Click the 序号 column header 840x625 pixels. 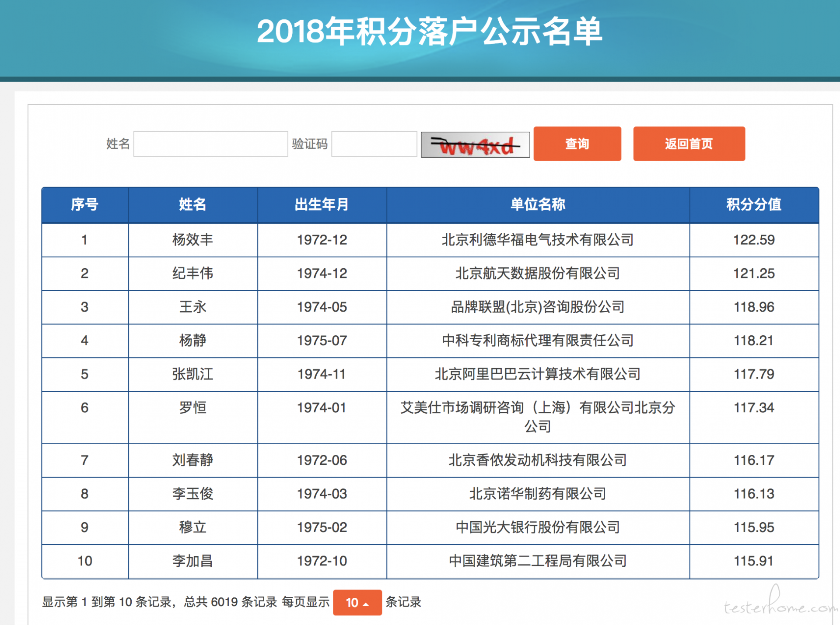pos(85,204)
